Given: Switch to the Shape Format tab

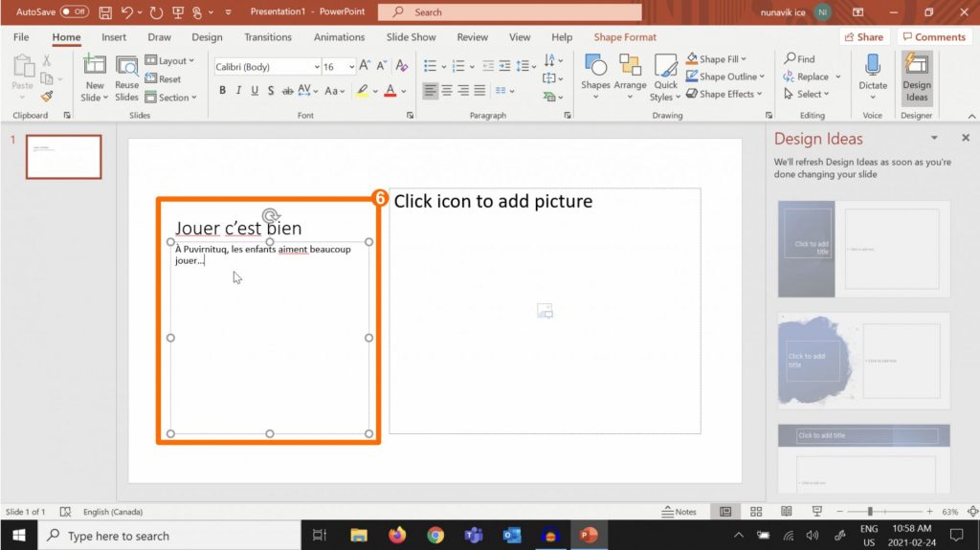Looking at the screenshot, I should click(x=625, y=37).
